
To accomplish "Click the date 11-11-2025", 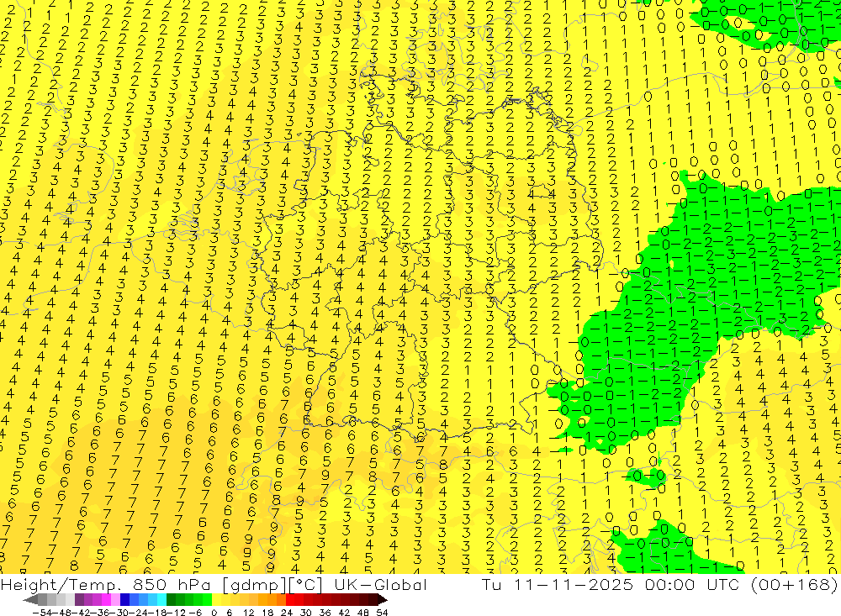I will pyautogui.click(x=574, y=585).
